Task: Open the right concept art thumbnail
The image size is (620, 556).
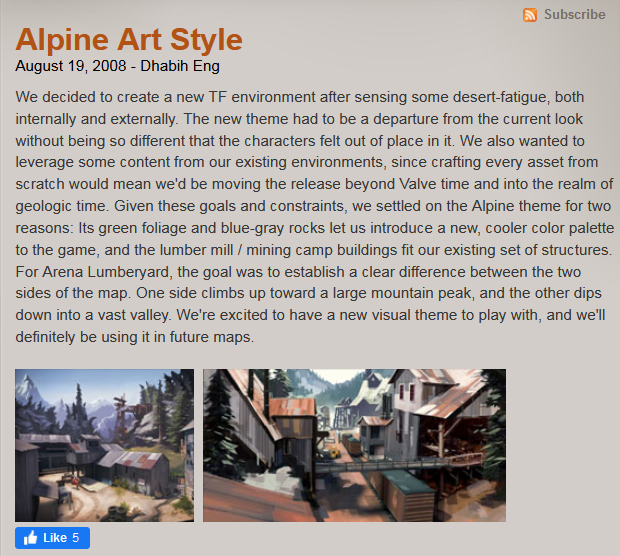Action: [354, 445]
